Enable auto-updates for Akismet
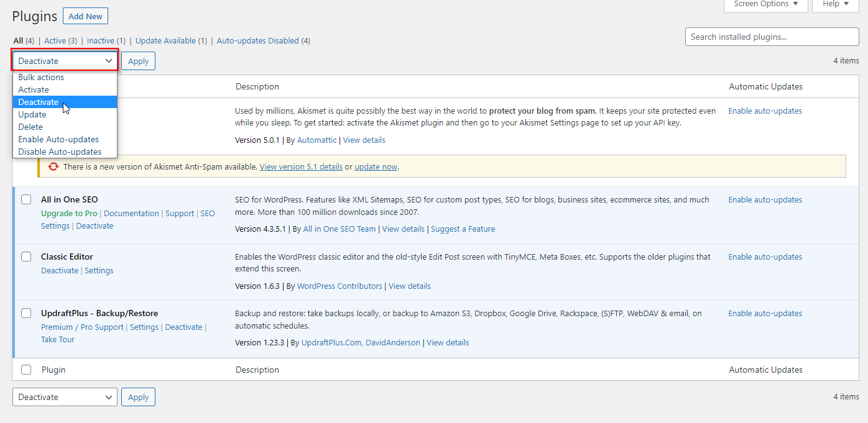 click(x=765, y=111)
